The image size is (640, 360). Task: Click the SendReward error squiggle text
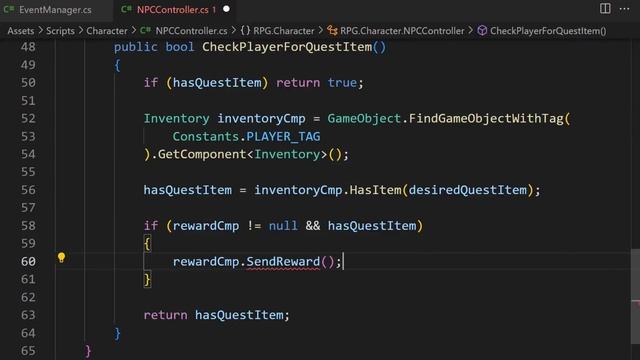(283, 262)
